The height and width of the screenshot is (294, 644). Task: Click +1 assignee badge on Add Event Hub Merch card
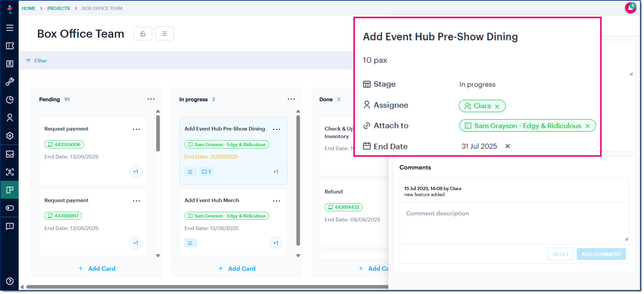click(x=276, y=243)
